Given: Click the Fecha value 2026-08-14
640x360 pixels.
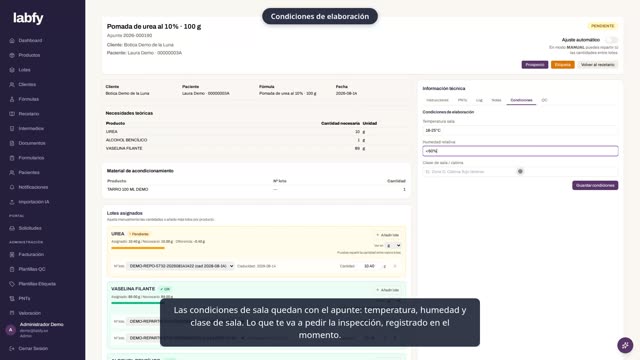Looking at the screenshot, I should pyautogui.click(x=347, y=93).
